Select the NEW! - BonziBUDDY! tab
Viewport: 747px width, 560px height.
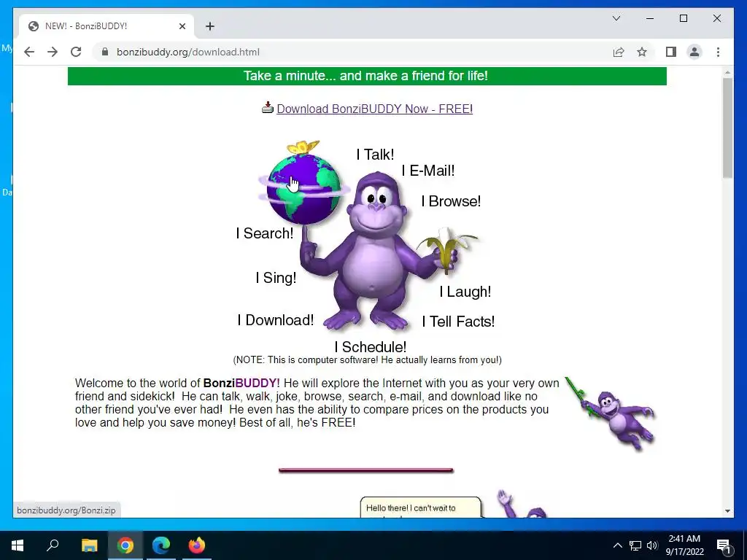click(106, 26)
